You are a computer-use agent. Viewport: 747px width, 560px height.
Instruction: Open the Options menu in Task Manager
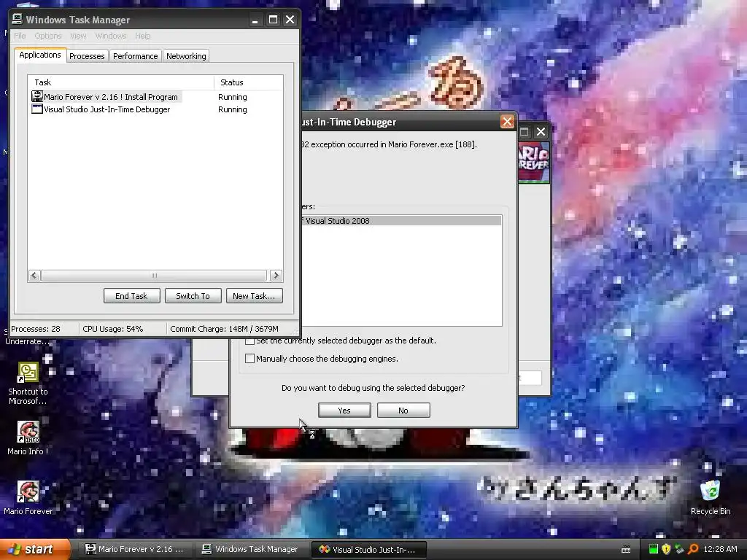[48, 36]
